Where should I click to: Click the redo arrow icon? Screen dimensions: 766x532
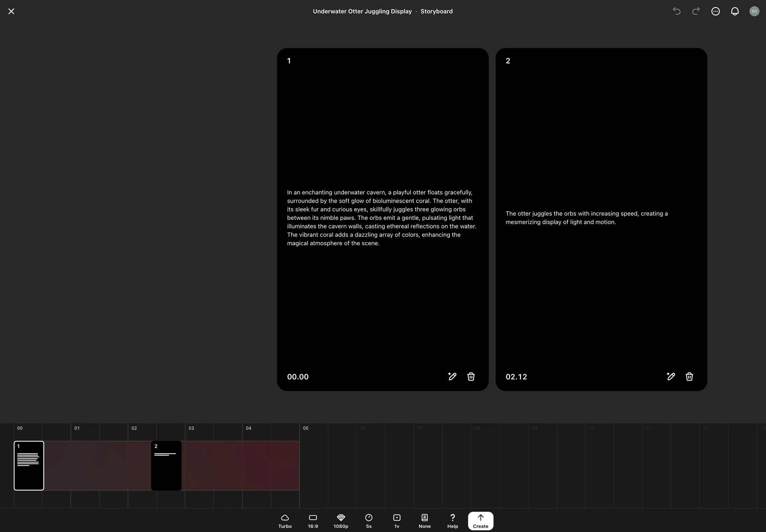696,11
